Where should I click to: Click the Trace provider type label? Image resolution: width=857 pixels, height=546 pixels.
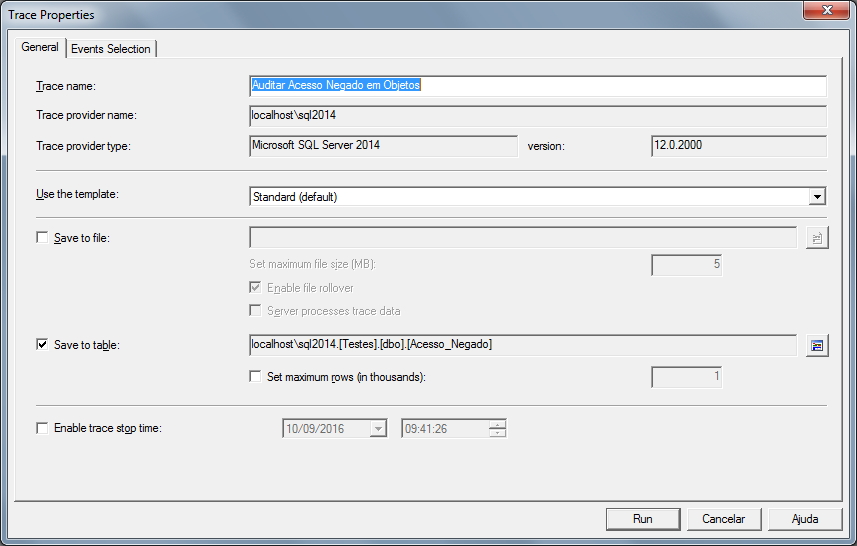(83, 146)
